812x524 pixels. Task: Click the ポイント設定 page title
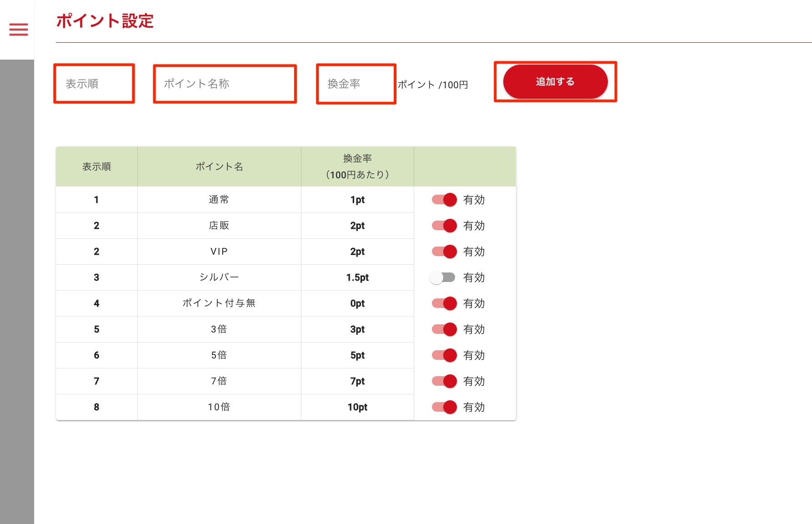(105, 21)
